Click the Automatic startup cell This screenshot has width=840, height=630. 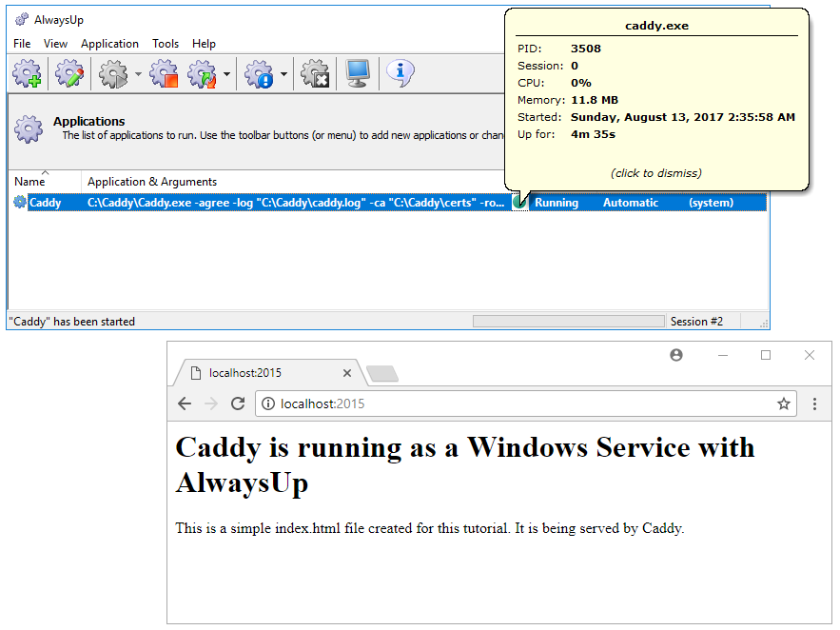[x=631, y=203]
